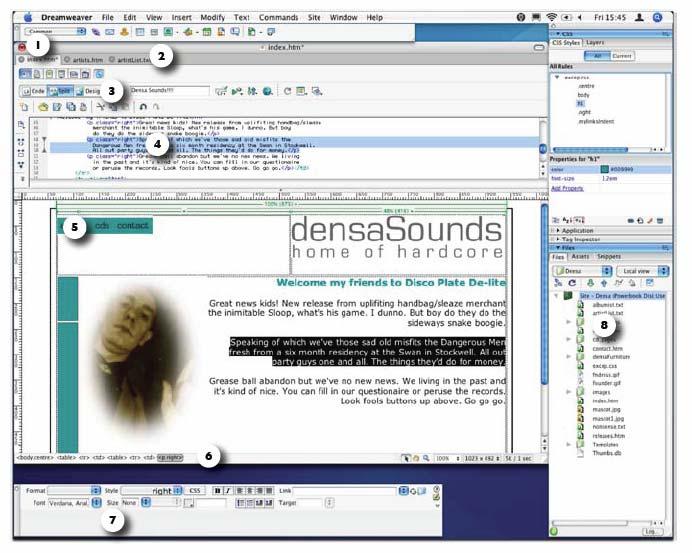Image resolution: width=692 pixels, height=553 pixels.
Task: Open the Common category dropdown in Insert bar
Action: (x=56, y=31)
